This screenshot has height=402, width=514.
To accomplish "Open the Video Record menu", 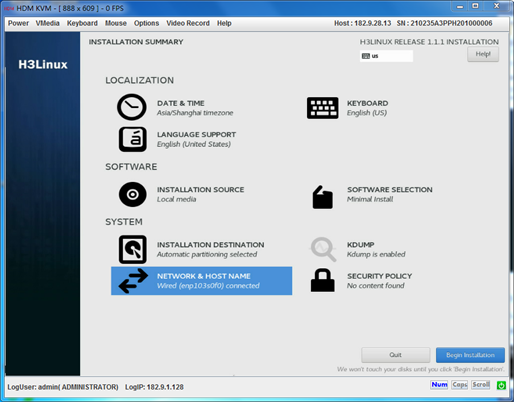I will pyautogui.click(x=188, y=23).
